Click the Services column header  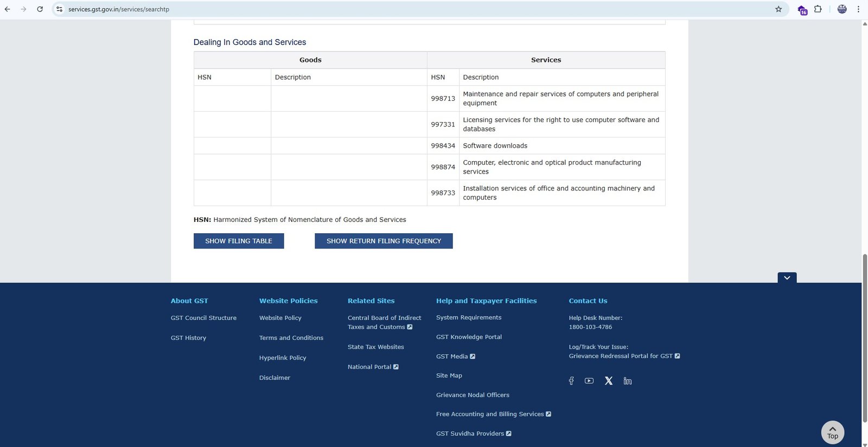tap(546, 60)
